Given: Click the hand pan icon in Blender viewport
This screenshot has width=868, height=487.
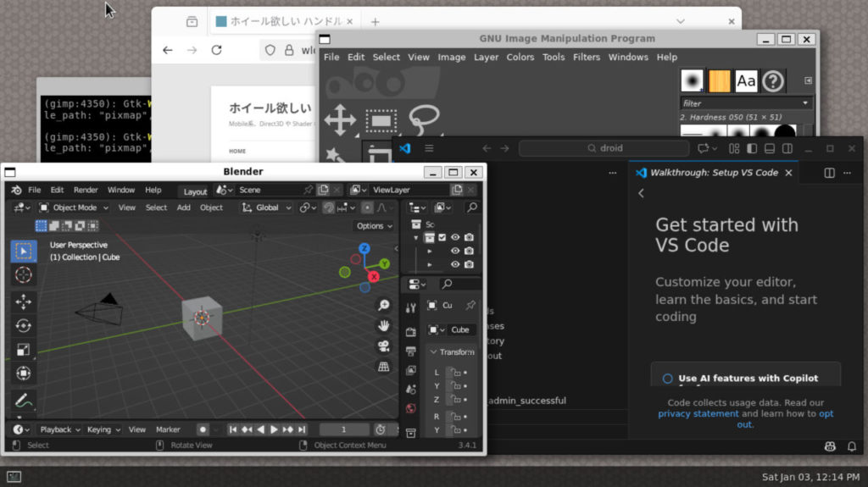Looking at the screenshot, I should (384, 325).
